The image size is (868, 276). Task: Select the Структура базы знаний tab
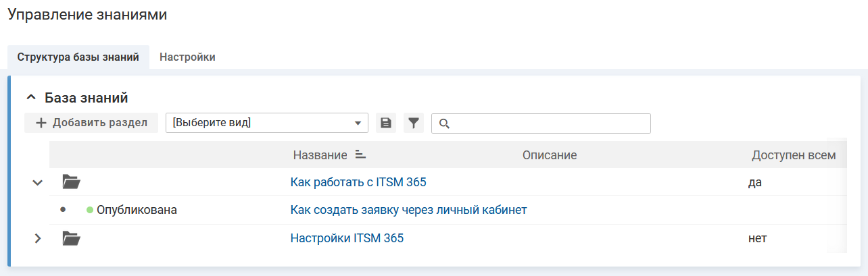click(78, 57)
